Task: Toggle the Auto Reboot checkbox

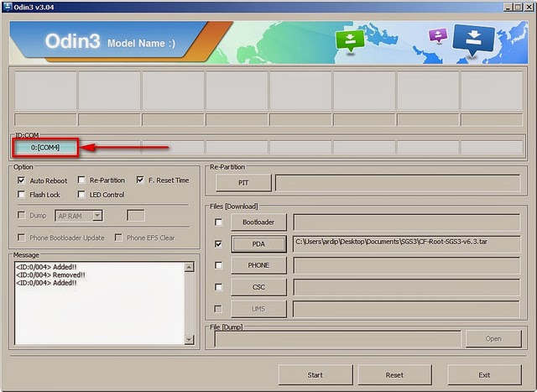Action: point(21,180)
